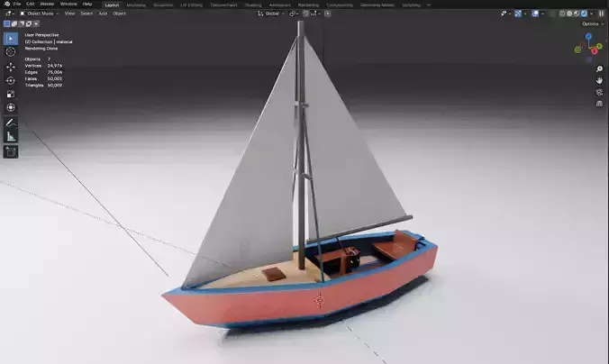609x364 pixels.
Task: Click the pan hand viewport icon
Action: click(x=599, y=81)
